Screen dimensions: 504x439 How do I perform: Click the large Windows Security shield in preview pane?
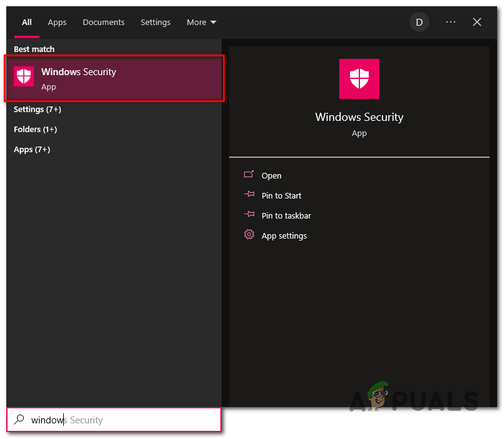click(359, 79)
